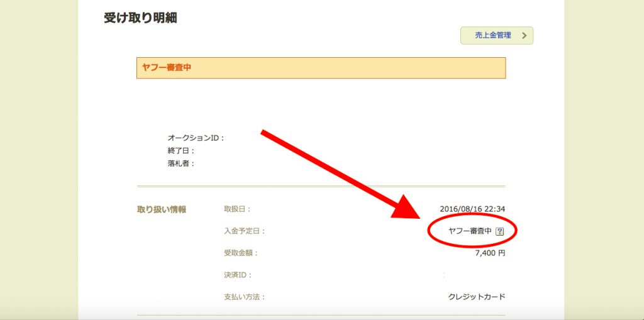Click the 落札者 label
This screenshot has height=320, width=644.
[181, 163]
